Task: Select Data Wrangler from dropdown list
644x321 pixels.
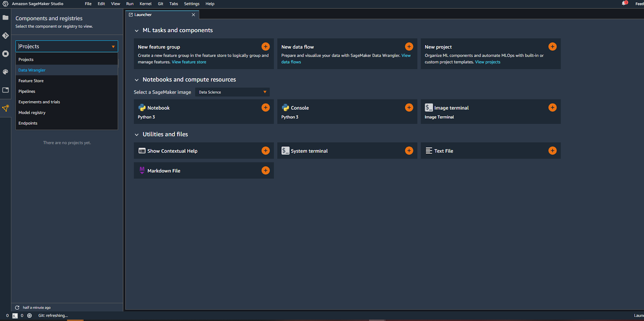Action: (32, 70)
